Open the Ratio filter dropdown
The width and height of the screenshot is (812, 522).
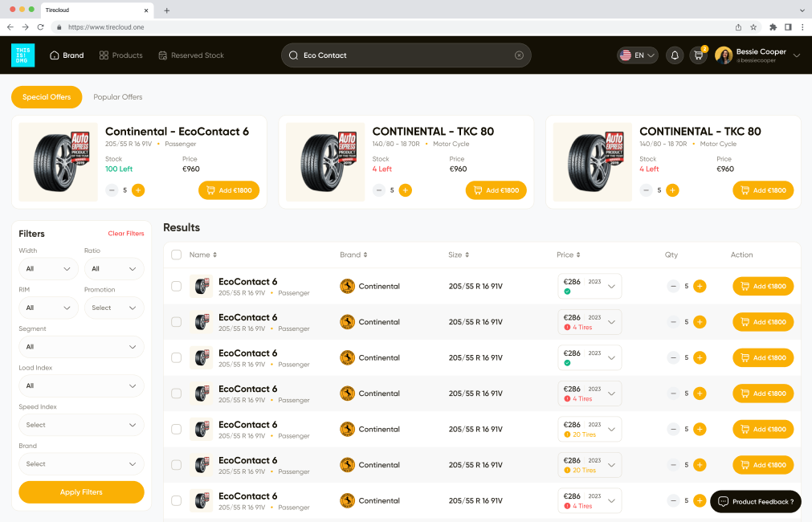click(x=114, y=269)
